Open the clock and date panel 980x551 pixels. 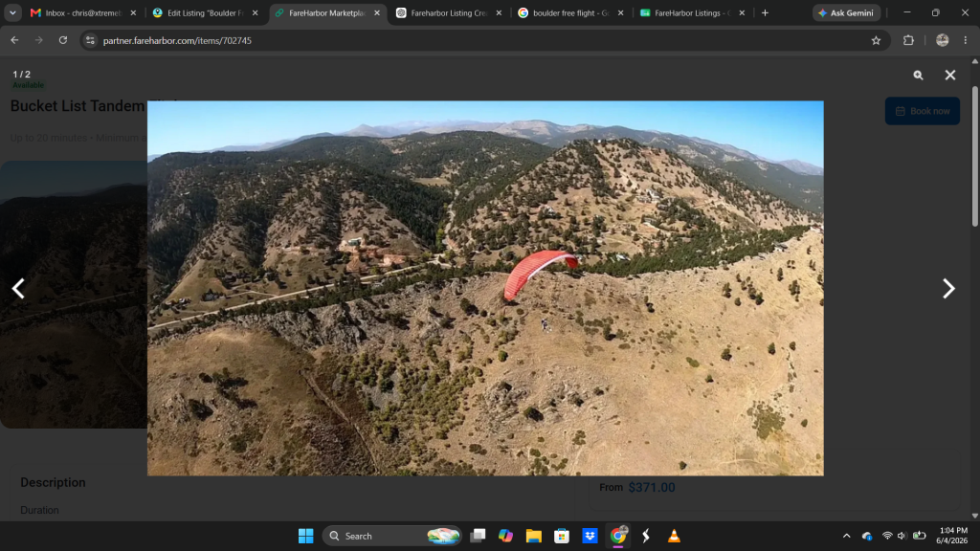click(x=951, y=536)
